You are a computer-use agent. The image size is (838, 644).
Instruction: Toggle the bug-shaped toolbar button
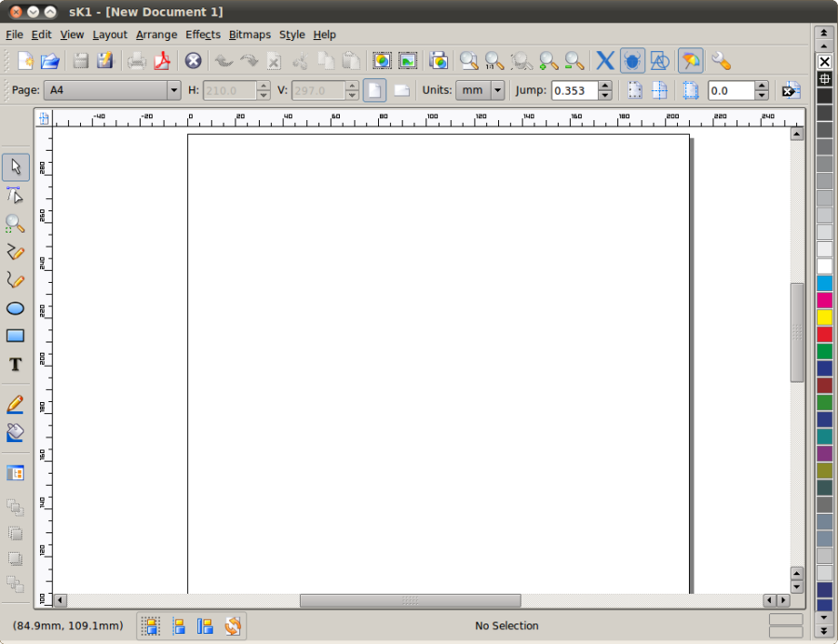(x=632, y=60)
